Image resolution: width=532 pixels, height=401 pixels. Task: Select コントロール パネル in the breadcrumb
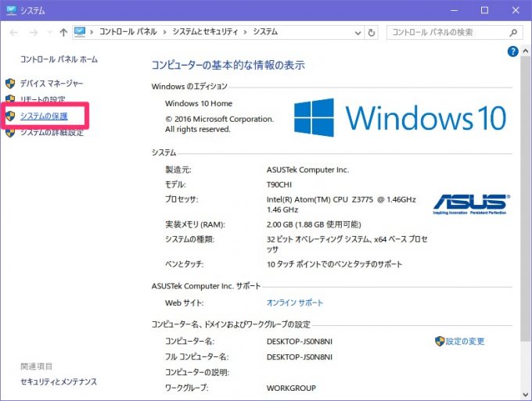(128, 32)
